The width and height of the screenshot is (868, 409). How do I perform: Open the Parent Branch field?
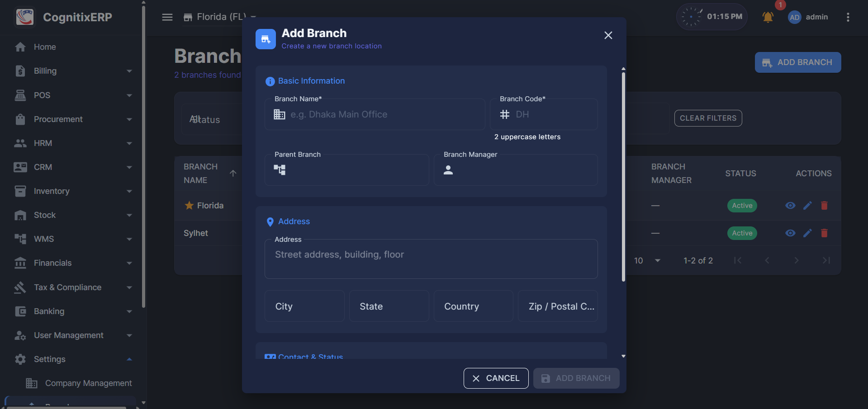(346, 170)
